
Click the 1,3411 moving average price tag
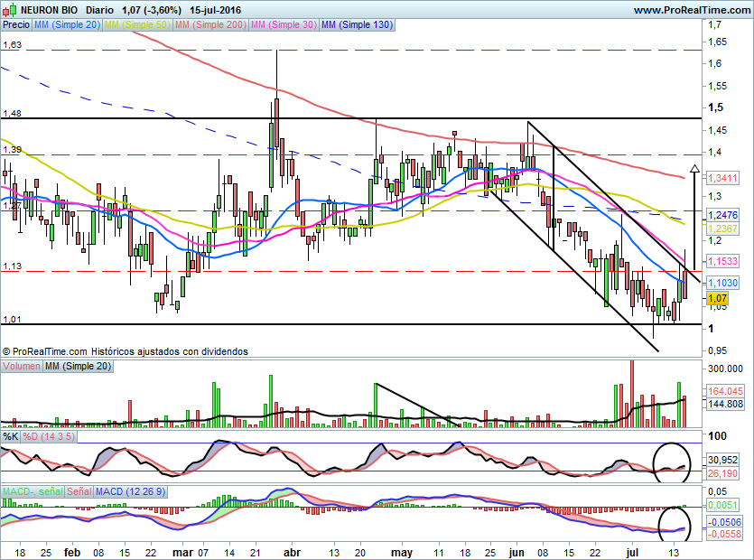tap(722, 178)
